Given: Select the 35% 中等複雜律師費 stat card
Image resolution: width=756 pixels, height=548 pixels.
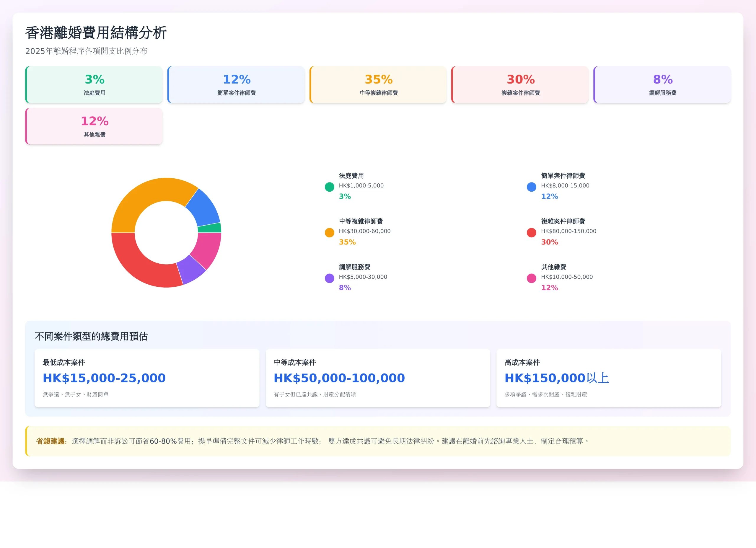Looking at the screenshot, I should [x=378, y=85].
